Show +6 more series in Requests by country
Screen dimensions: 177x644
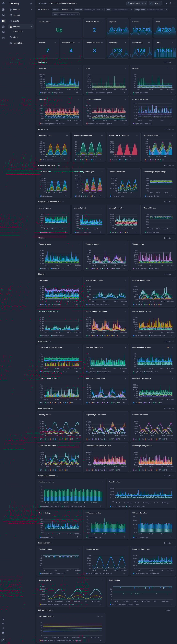click(x=171, y=160)
